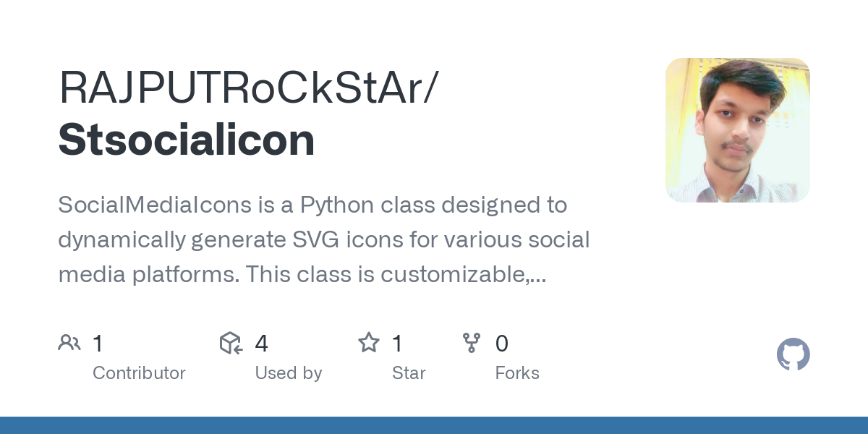The width and height of the screenshot is (868, 434).
Task: Click the blue language bar at bottom
Action: [x=434, y=425]
